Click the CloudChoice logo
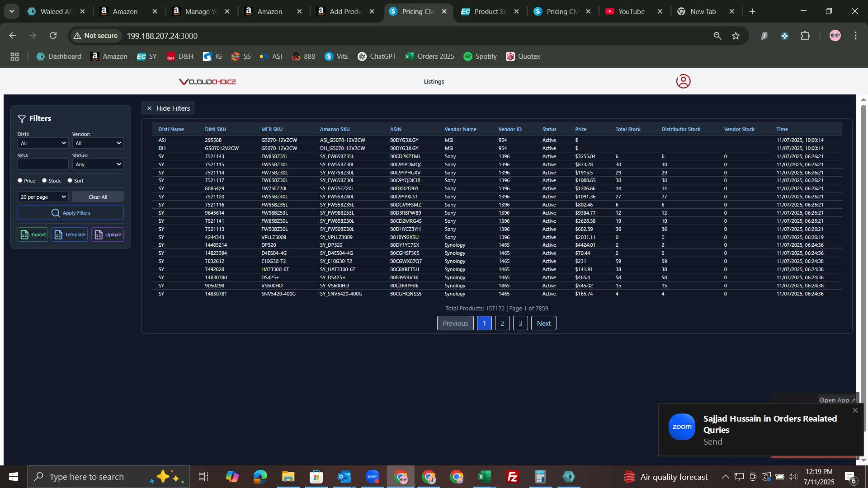Image resolution: width=868 pixels, height=488 pixels. pos(208,82)
